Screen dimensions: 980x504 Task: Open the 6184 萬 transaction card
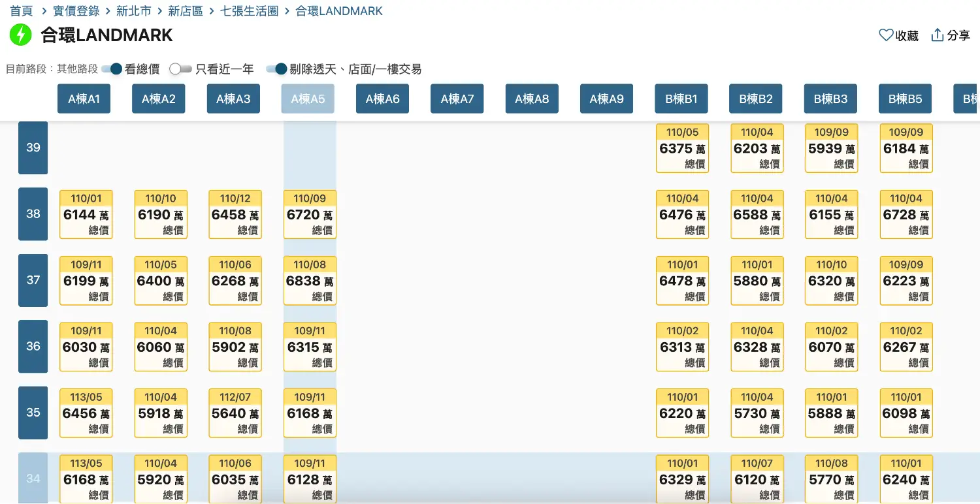point(906,148)
